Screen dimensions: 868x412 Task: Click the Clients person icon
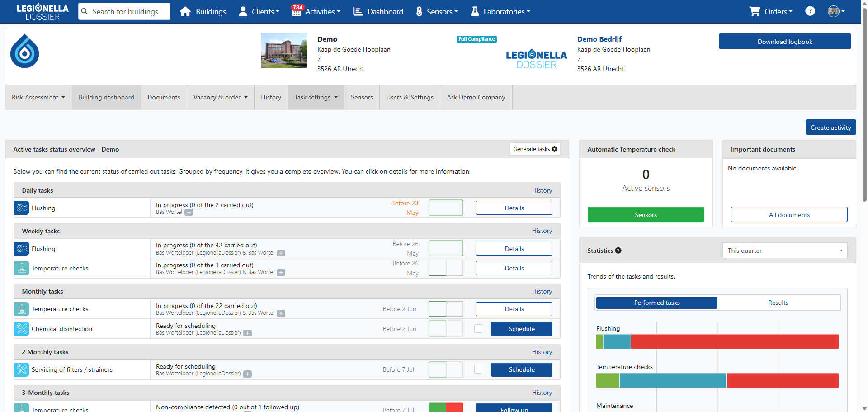pyautogui.click(x=243, y=12)
